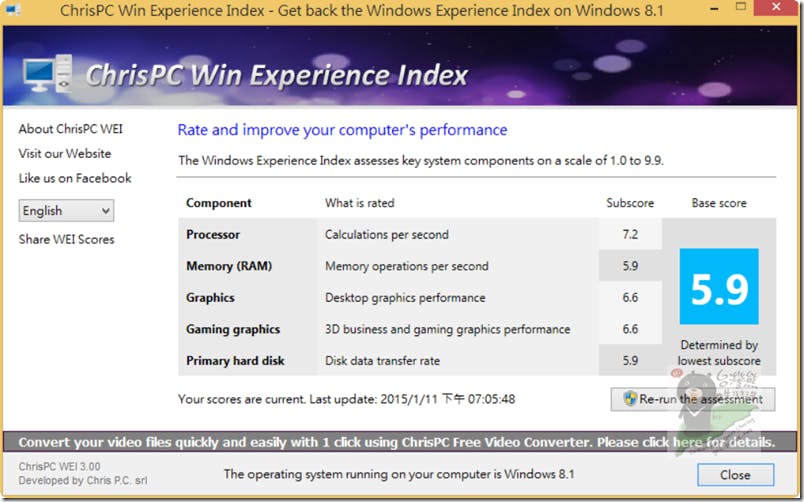This screenshot has height=502, width=804.
Task: Select the Processor row label
Action: click(213, 234)
